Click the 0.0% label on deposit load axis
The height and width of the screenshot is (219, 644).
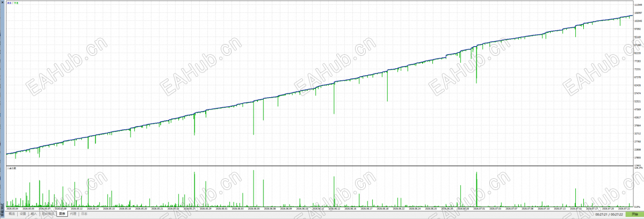tap(636, 207)
